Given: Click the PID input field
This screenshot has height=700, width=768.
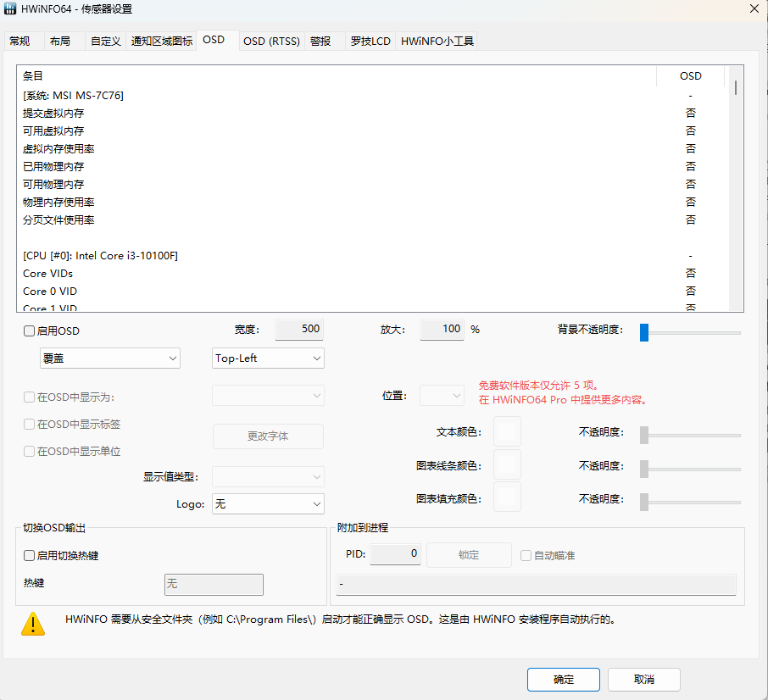Looking at the screenshot, I should [x=395, y=554].
